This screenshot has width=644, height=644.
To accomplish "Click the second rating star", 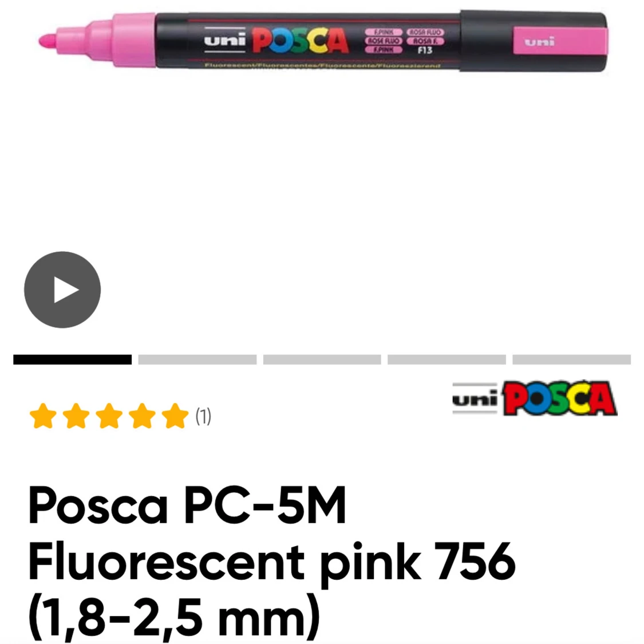I will (x=76, y=416).
